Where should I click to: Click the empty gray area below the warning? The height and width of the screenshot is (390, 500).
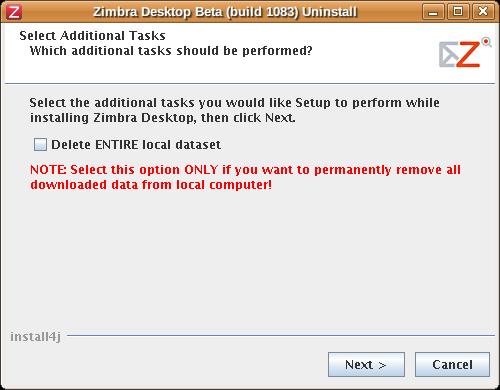click(x=248, y=260)
